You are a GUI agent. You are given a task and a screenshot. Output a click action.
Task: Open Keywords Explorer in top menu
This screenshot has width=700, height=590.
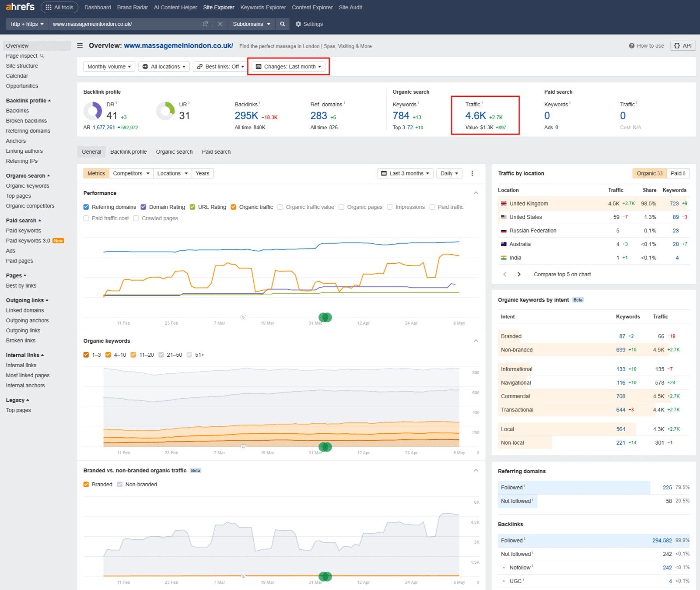point(263,7)
